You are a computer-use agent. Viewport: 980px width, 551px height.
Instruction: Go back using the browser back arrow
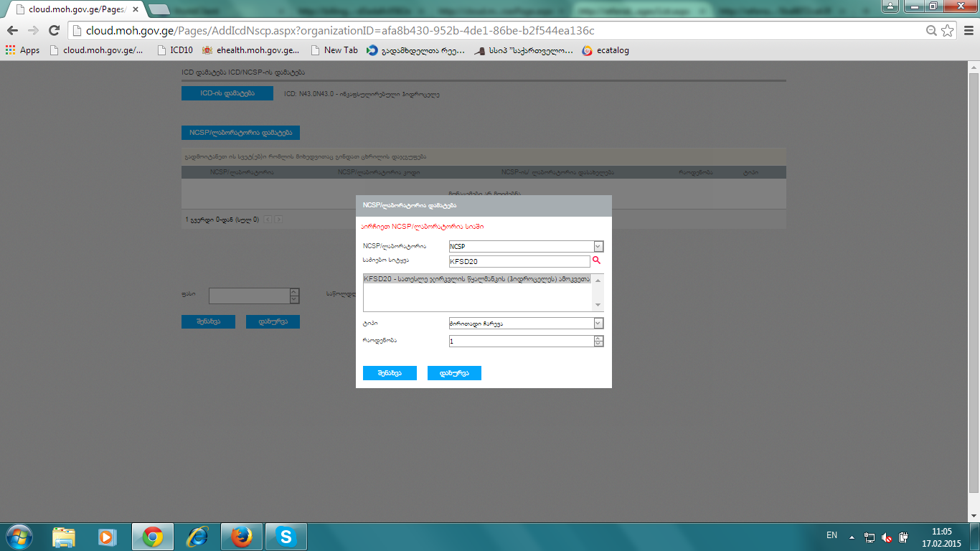point(12,31)
